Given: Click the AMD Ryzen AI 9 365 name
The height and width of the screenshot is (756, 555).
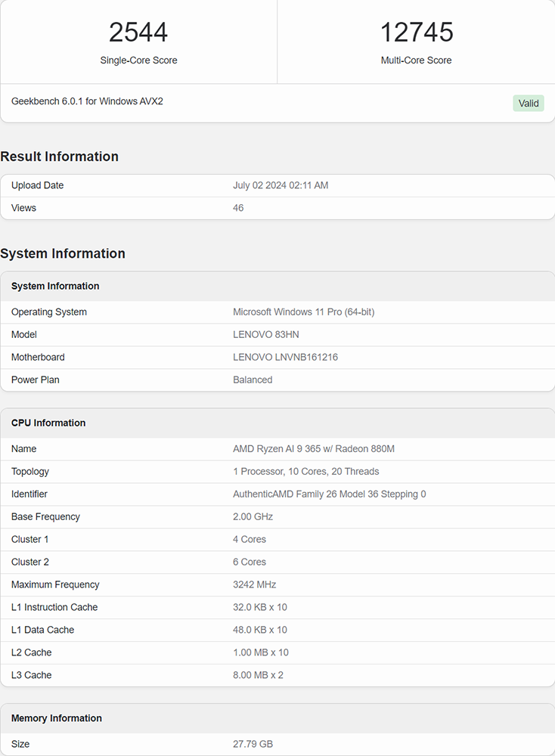Looking at the screenshot, I should point(314,449).
